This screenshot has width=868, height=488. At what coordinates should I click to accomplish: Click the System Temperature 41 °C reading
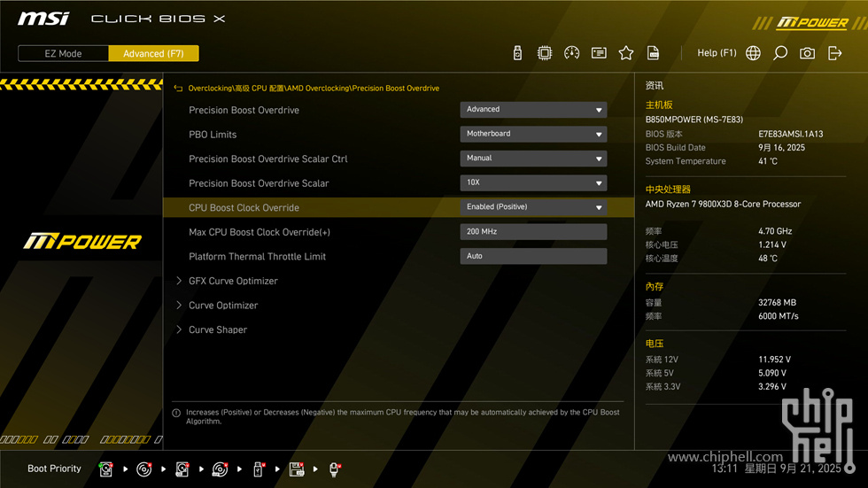768,161
